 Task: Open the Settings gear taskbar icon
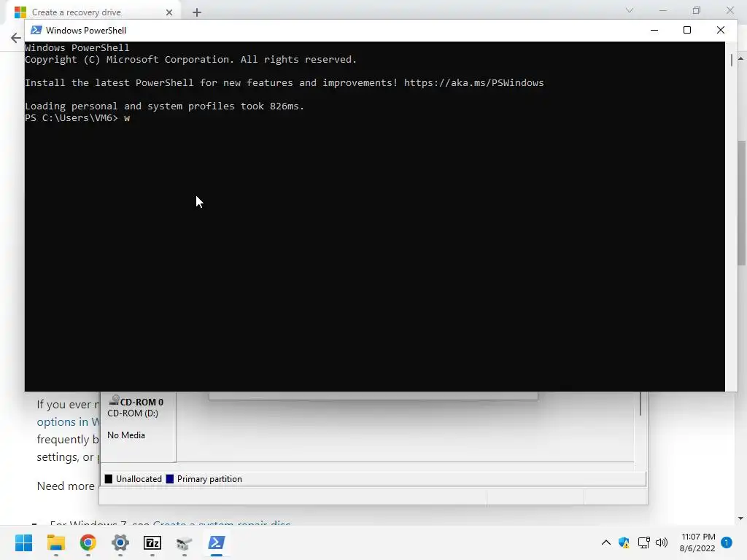tap(120, 542)
